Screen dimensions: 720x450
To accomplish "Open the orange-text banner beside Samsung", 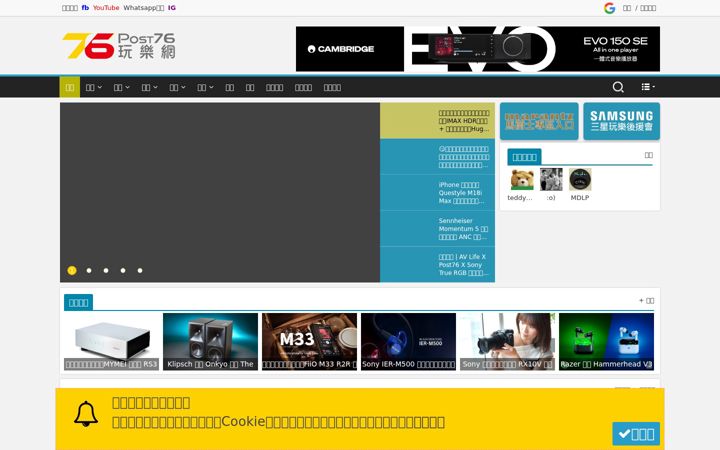I will (539, 121).
